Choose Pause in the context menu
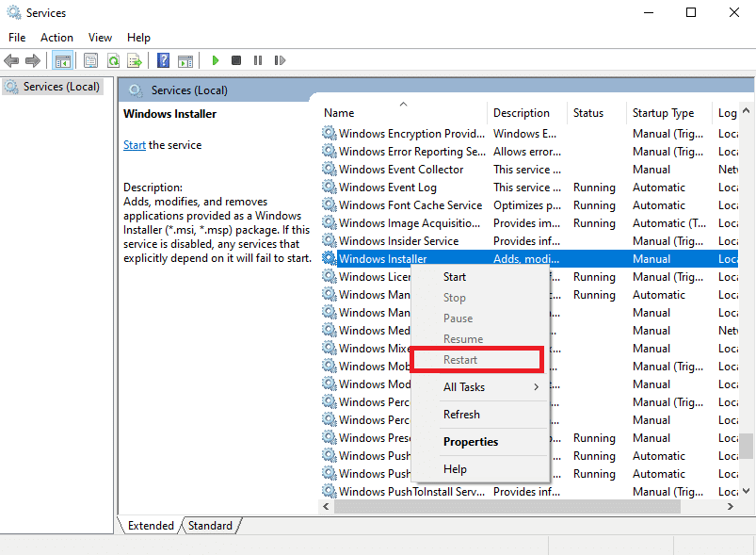Image resolution: width=756 pixels, height=555 pixels. (x=480, y=318)
